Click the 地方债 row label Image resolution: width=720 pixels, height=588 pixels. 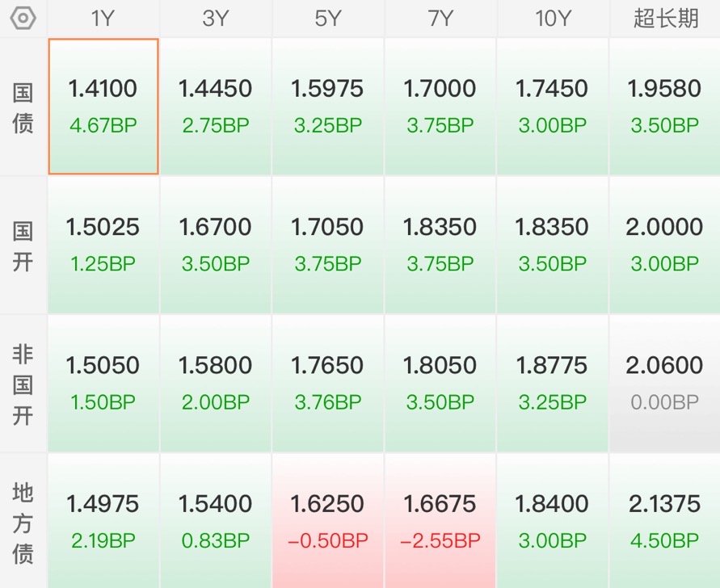tap(23, 522)
